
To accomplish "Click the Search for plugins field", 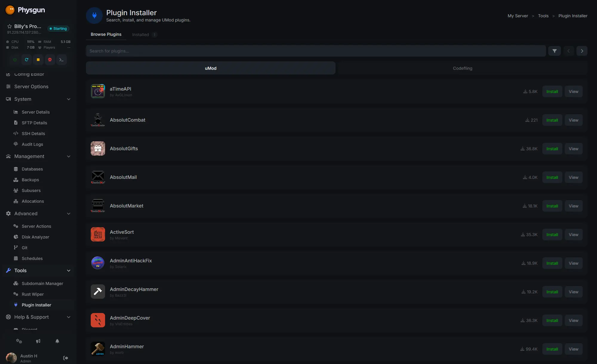I will [316, 51].
